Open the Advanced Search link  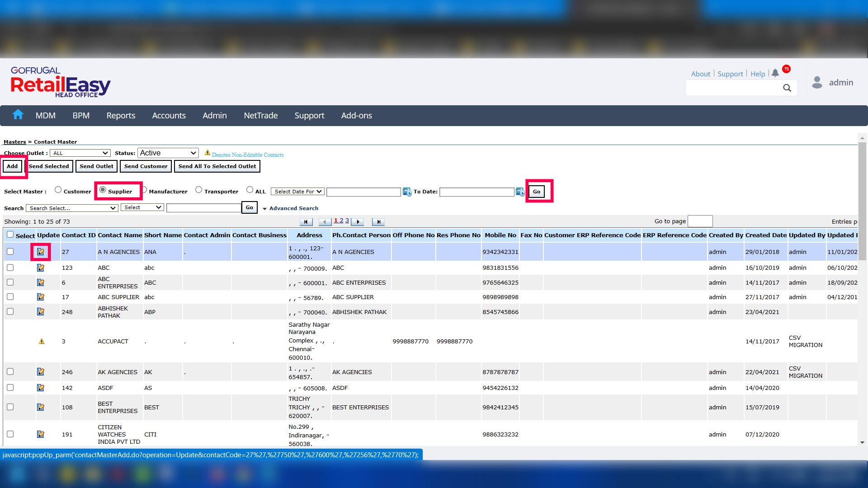293,208
